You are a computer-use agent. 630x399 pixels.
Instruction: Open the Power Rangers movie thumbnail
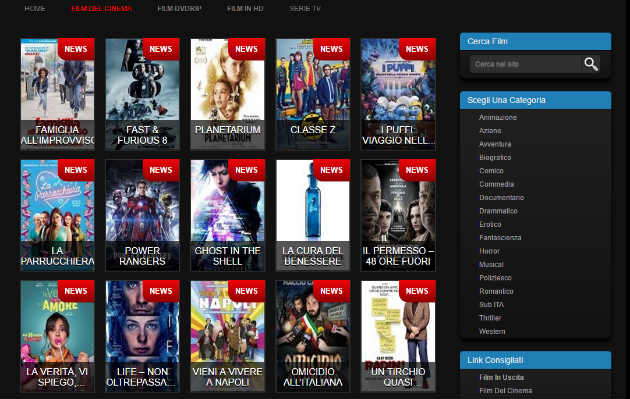tap(142, 215)
